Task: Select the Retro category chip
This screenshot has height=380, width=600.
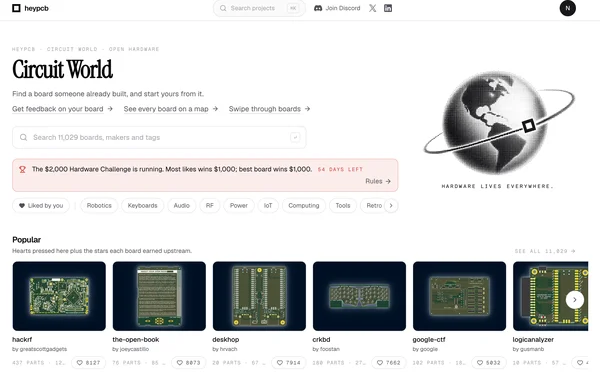Action: 373,205
